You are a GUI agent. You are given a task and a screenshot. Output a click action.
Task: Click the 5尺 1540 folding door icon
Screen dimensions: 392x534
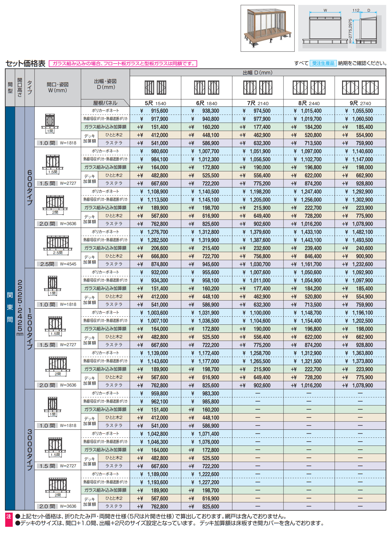coord(155,88)
